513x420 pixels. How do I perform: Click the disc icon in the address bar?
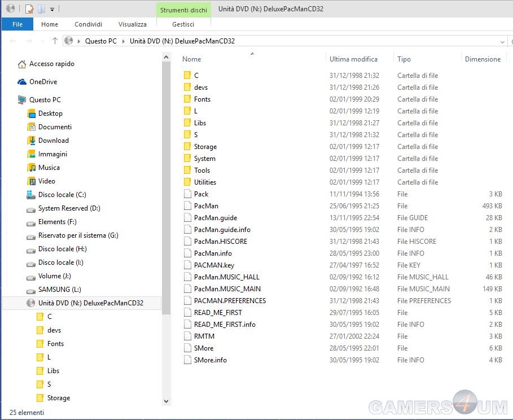click(x=69, y=41)
